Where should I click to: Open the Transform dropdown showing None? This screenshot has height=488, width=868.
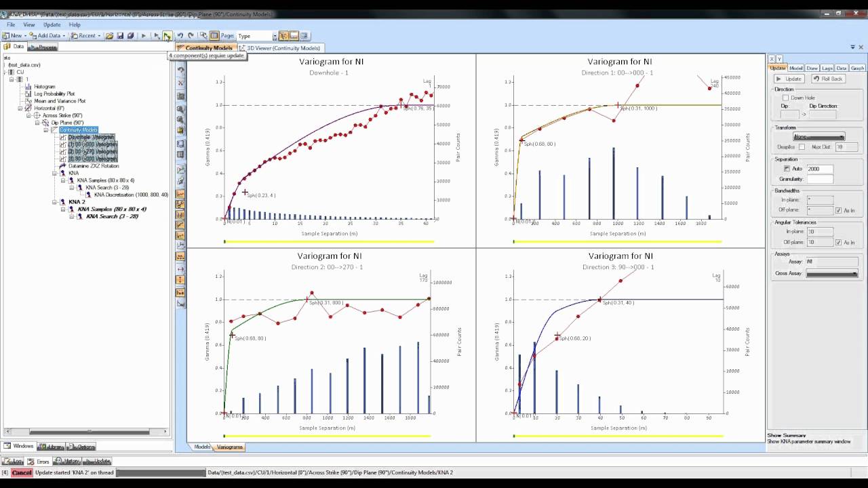819,137
